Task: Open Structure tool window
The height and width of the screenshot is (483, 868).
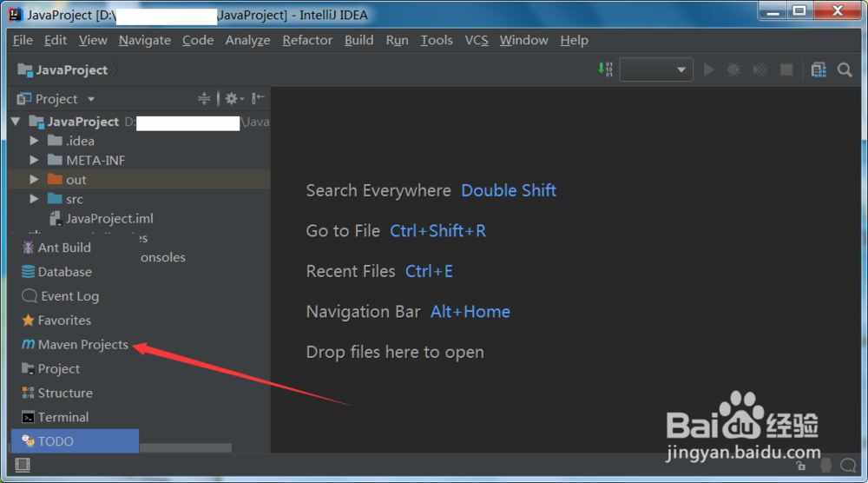Action: pos(75,394)
